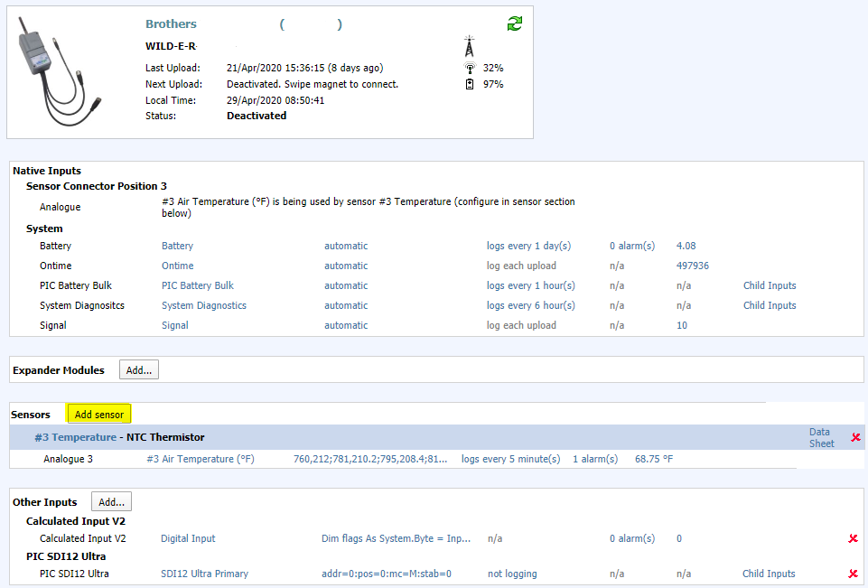The image size is (868, 588).
Task: Click the Battery 'logs every 1 day(s)' link
Action: [x=528, y=246]
